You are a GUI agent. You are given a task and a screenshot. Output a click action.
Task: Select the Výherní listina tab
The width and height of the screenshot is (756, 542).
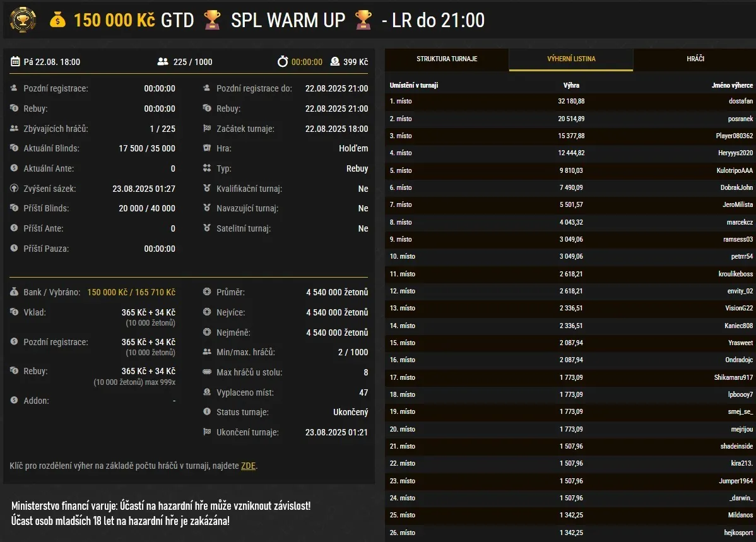pos(571,59)
